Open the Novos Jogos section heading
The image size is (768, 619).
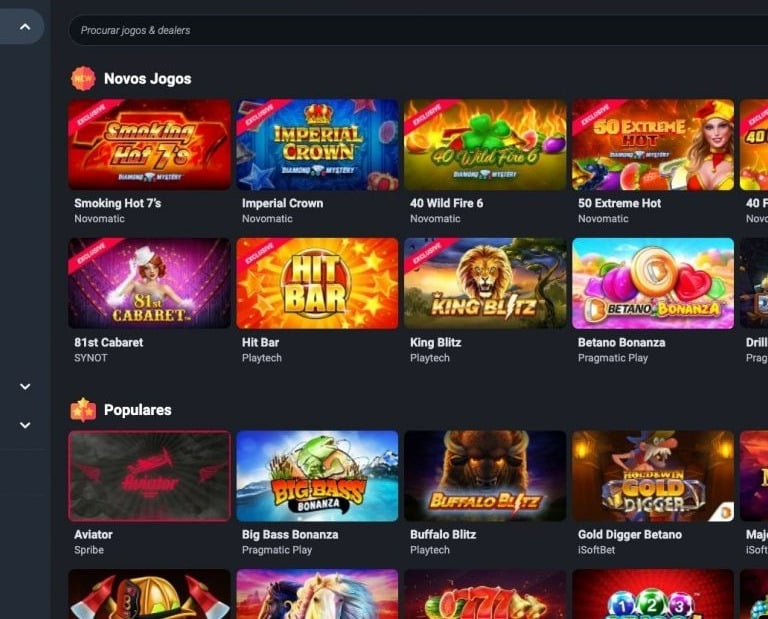[147, 79]
